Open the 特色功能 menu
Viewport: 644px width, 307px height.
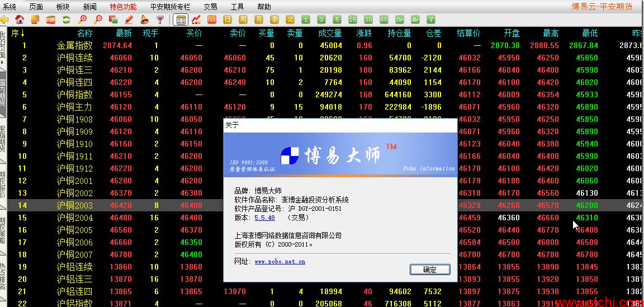(123, 7)
